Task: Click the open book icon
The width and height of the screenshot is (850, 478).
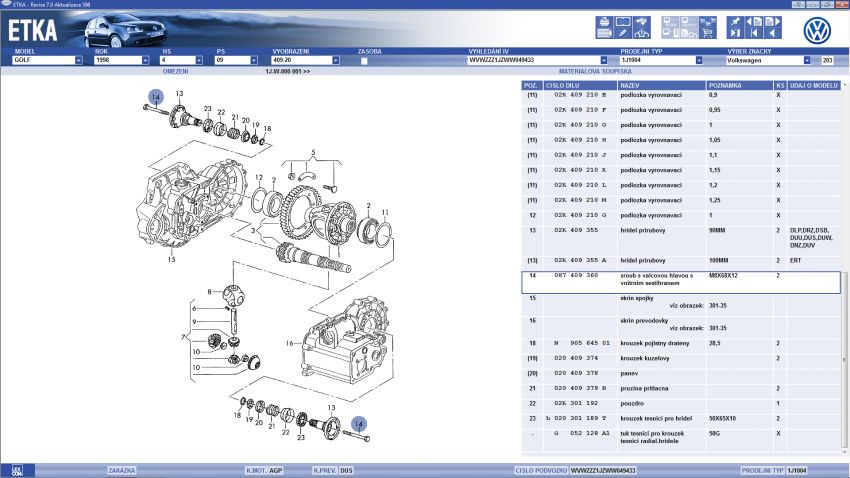Action: point(623,21)
